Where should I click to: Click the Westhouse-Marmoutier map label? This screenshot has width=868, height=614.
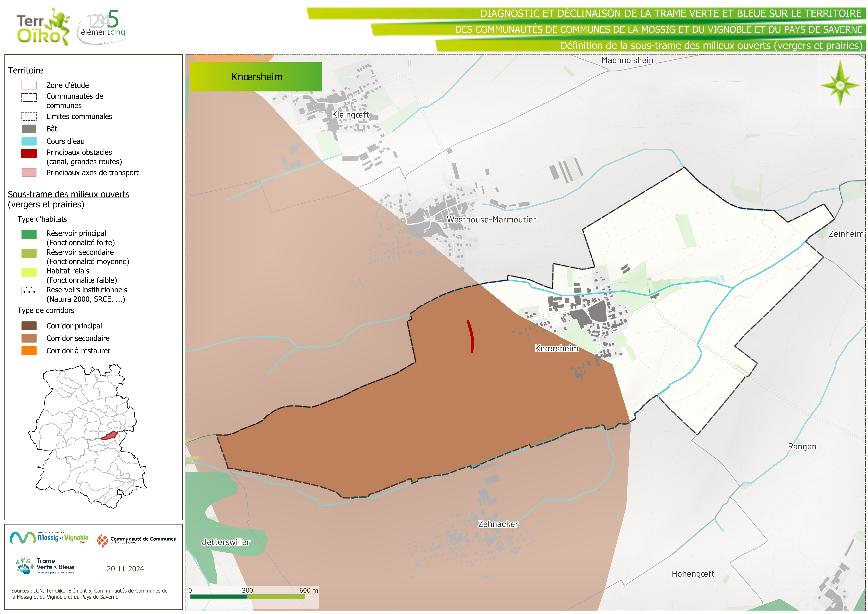[x=491, y=219]
